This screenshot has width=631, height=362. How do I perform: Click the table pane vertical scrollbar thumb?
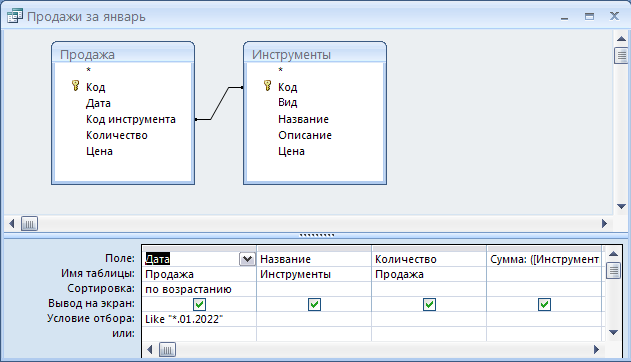(621, 56)
